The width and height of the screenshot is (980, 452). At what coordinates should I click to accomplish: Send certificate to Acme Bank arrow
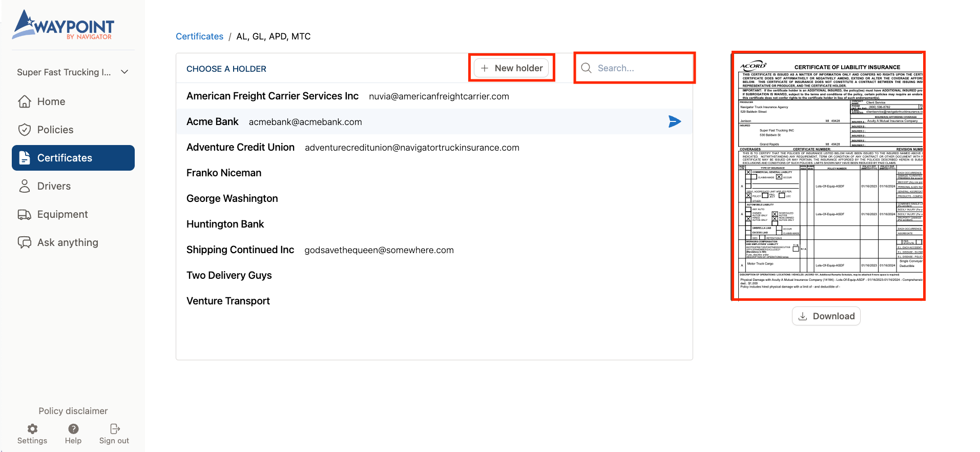pyautogui.click(x=675, y=121)
